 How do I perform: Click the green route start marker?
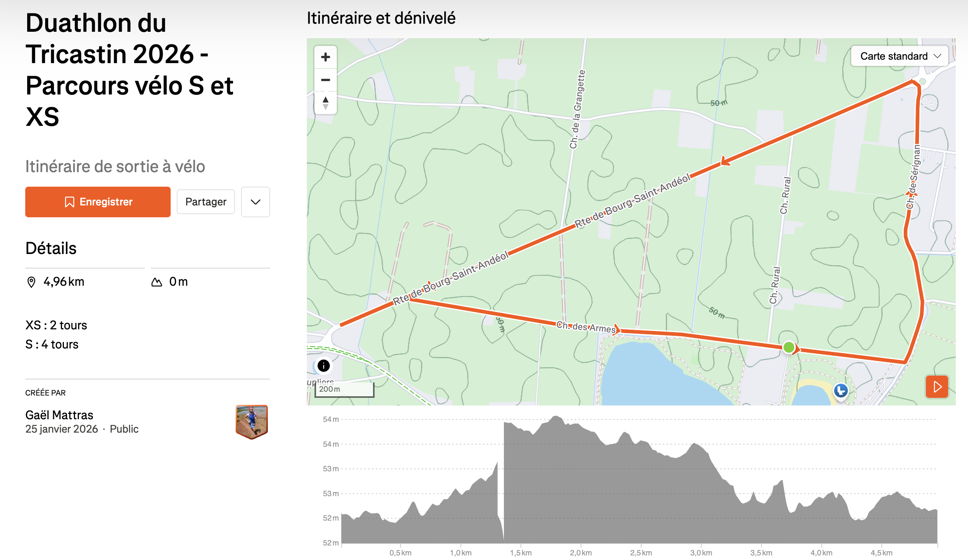pyautogui.click(x=788, y=347)
